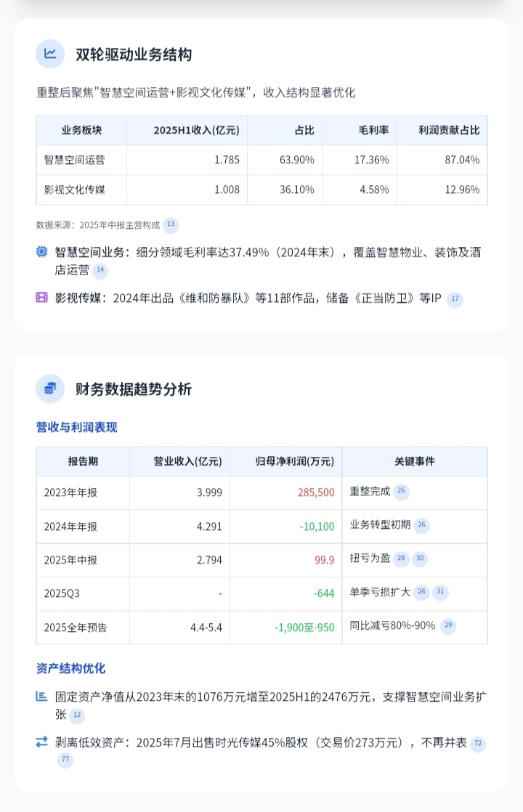523x812 pixels.
Task: Click the 利润贡献占比 column header
Action: tap(449, 130)
